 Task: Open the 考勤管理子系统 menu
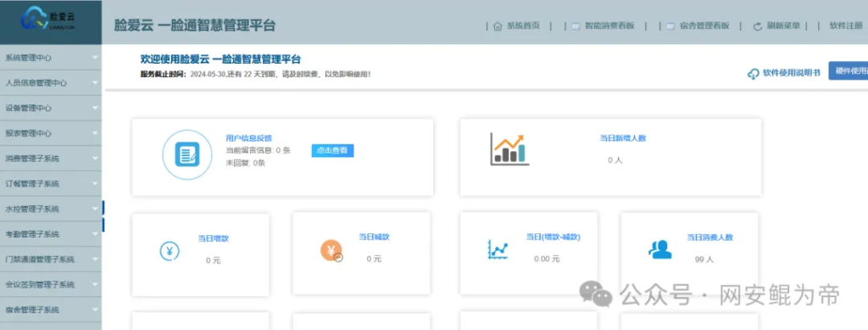51,233
